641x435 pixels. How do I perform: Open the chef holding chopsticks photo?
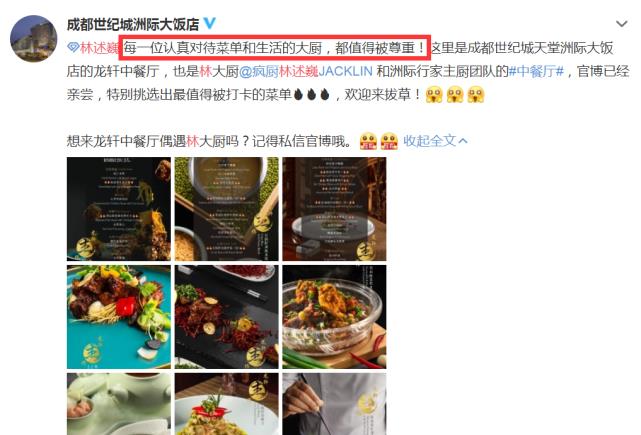click(x=334, y=404)
